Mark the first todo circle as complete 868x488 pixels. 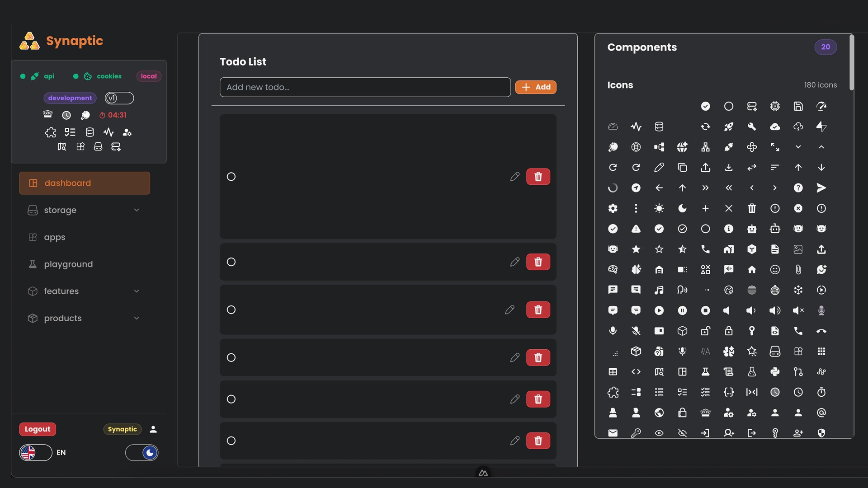coord(231,177)
